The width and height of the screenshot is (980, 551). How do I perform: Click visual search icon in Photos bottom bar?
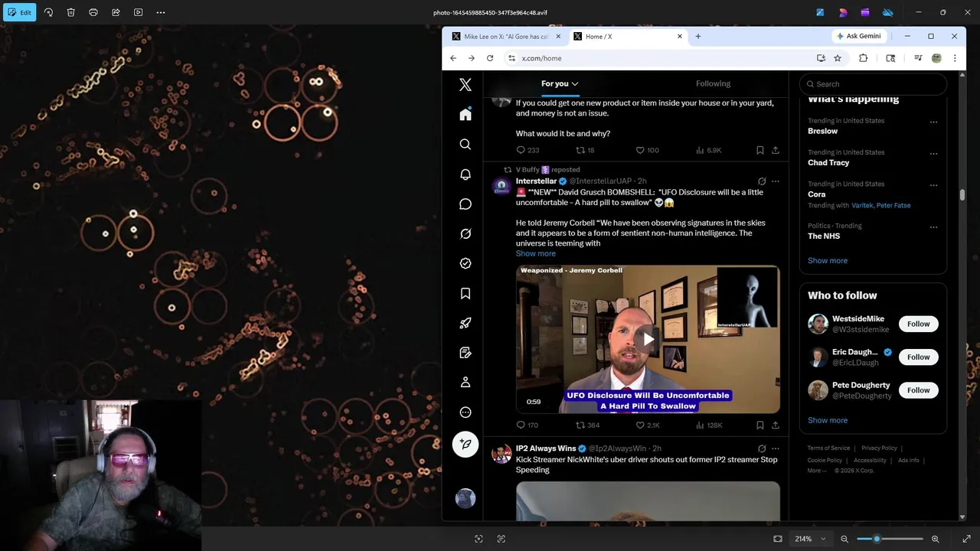click(479, 539)
